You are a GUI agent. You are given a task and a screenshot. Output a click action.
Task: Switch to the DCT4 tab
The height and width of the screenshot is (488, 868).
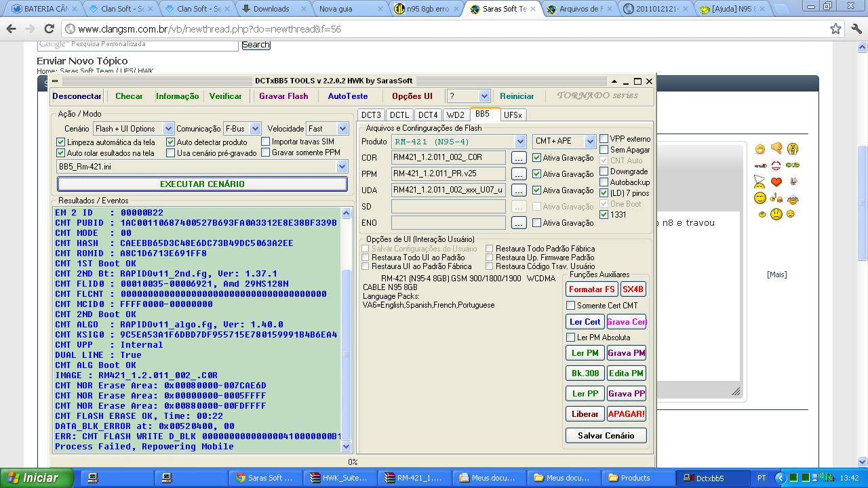[428, 115]
